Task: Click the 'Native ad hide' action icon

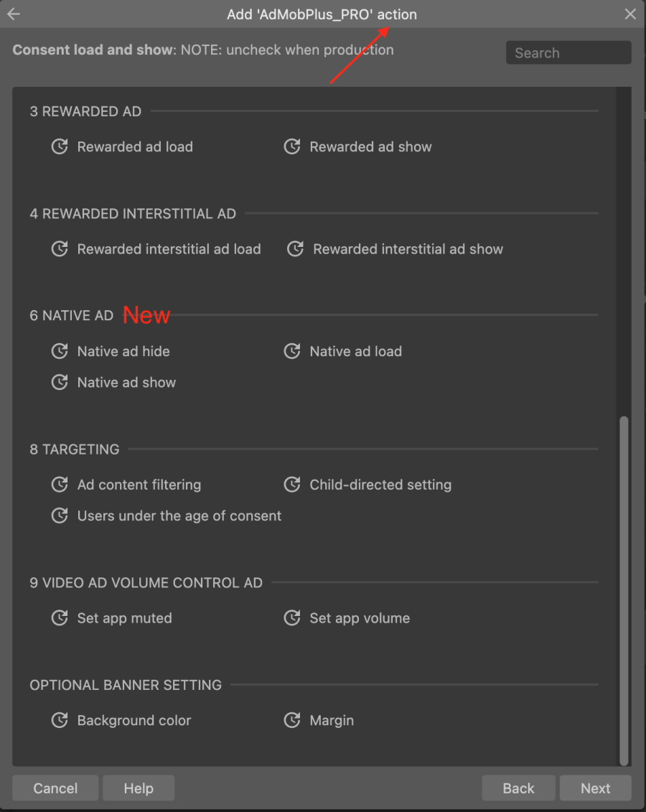Action: click(60, 351)
